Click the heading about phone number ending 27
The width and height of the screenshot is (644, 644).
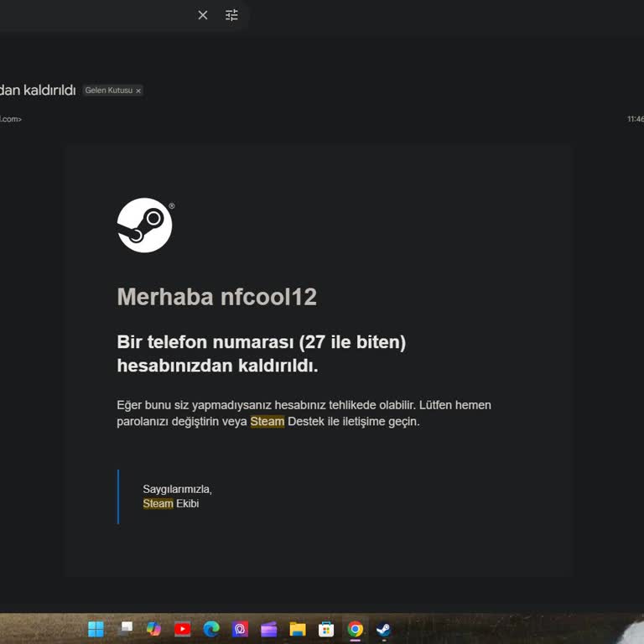point(262,354)
